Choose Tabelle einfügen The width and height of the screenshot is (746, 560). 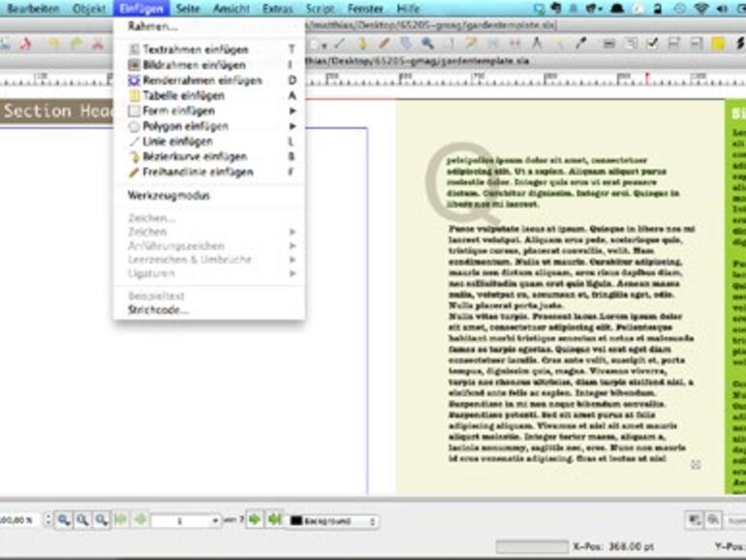click(210, 96)
